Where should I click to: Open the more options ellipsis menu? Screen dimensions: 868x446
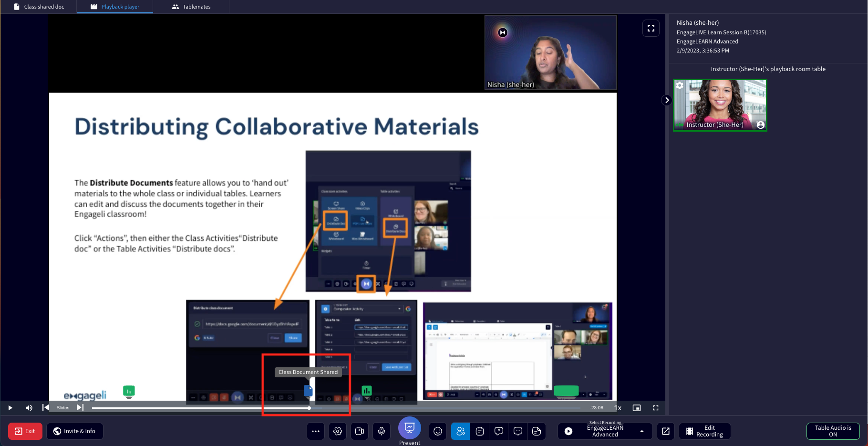[316, 431]
